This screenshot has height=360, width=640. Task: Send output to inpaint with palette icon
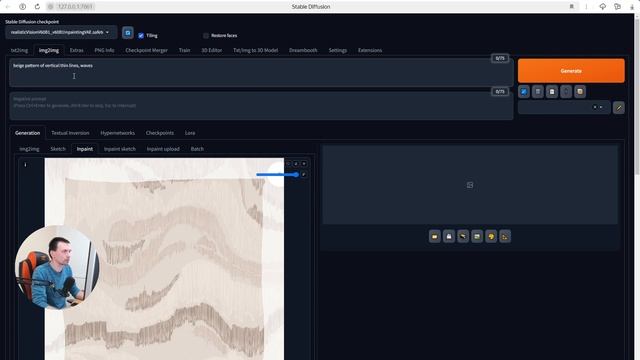[491, 236]
